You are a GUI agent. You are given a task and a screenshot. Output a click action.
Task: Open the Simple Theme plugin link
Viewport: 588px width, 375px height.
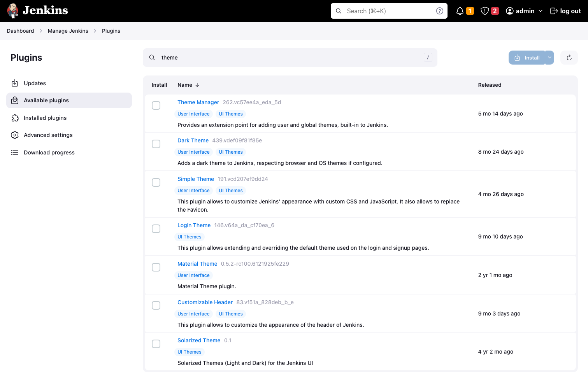(196, 179)
